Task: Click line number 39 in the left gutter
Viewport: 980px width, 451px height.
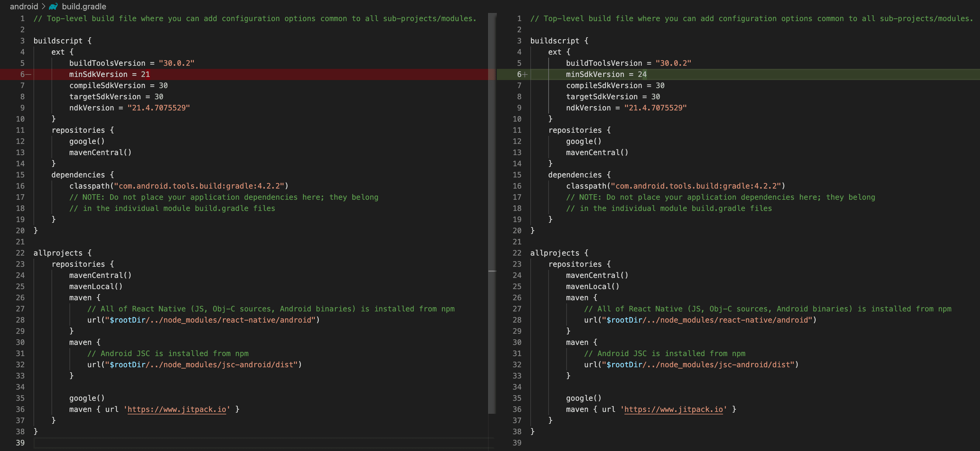Action: pyautogui.click(x=20, y=443)
